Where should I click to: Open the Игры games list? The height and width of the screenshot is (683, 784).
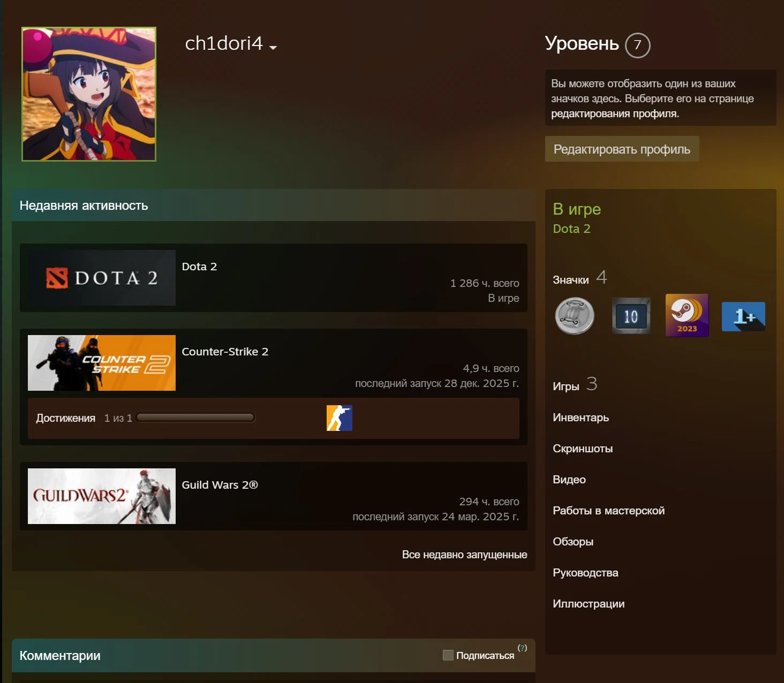566,386
